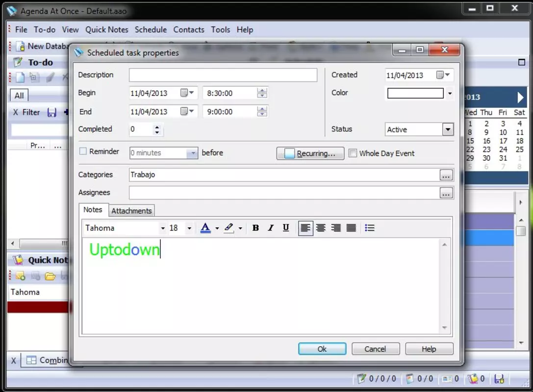Open the Quick Notes menu

[x=107, y=30]
